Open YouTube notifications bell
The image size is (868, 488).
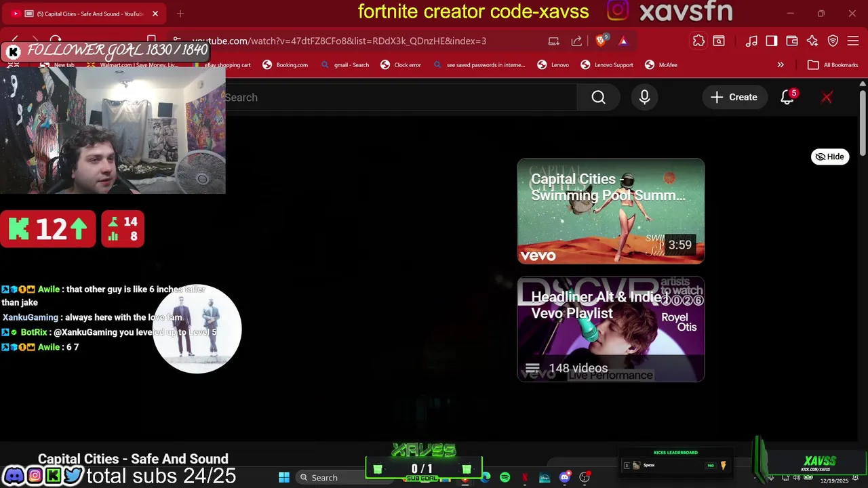pyautogui.click(x=787, y=98)
